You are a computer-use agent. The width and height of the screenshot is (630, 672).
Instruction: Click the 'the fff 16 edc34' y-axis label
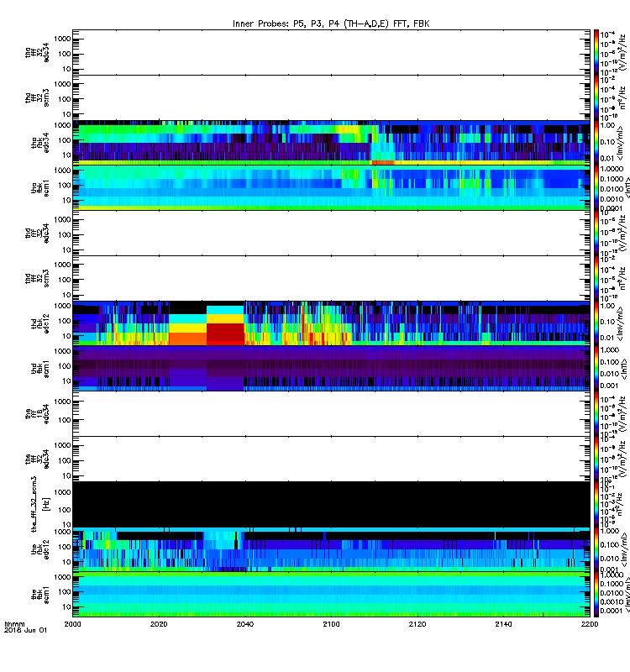[x=37, y=414]
